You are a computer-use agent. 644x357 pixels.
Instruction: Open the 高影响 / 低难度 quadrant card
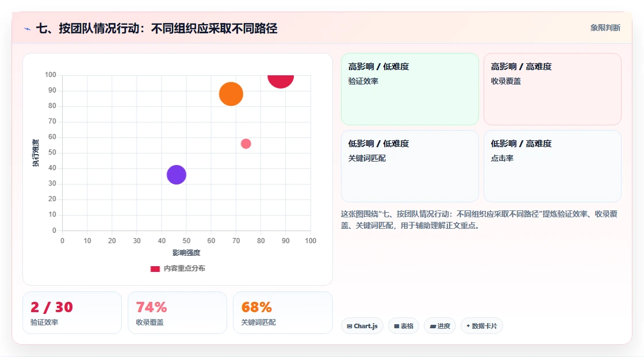(410, 89)
